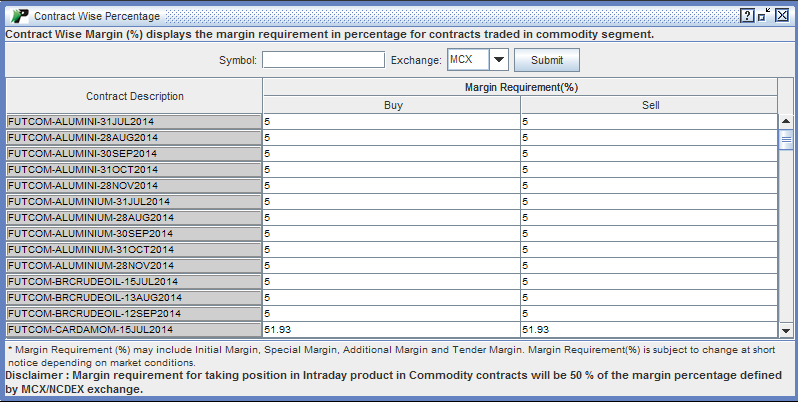The width and height of the screenshot is (798, 402).
Task: Click the Contract Description column header
Action: click(135, 96)
